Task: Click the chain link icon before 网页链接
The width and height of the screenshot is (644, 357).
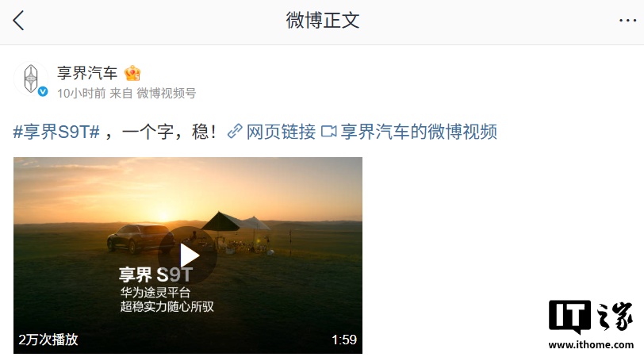Action: [235, 132]
